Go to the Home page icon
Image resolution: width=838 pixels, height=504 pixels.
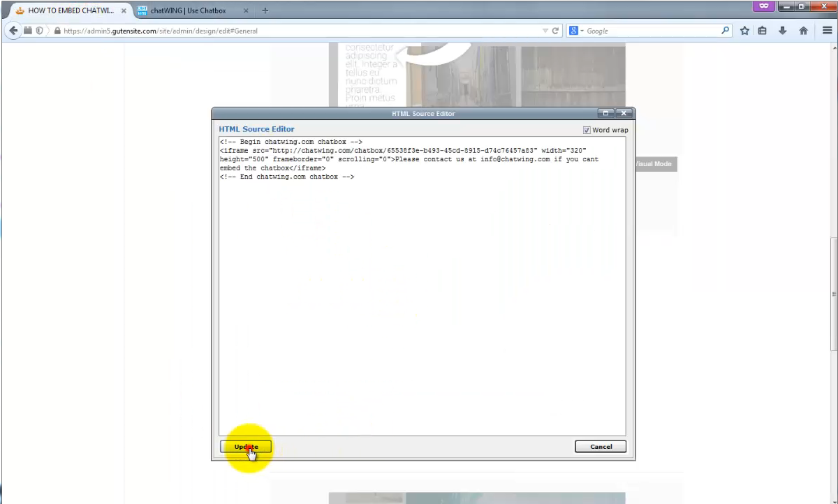click(x=803, y=31)
